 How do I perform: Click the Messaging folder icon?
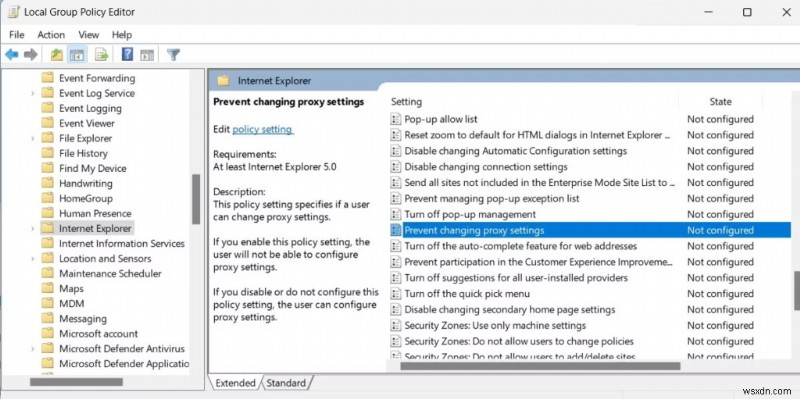tap(47, 318)
